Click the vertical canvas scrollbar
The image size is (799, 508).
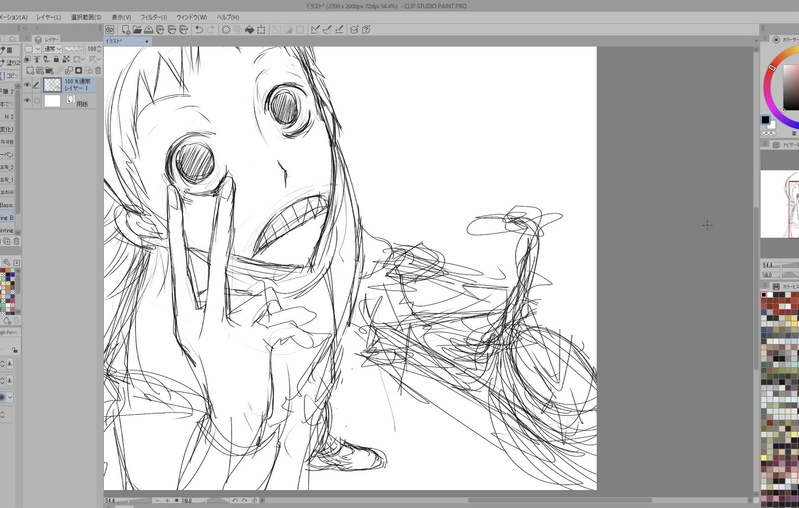coord(756,288)
